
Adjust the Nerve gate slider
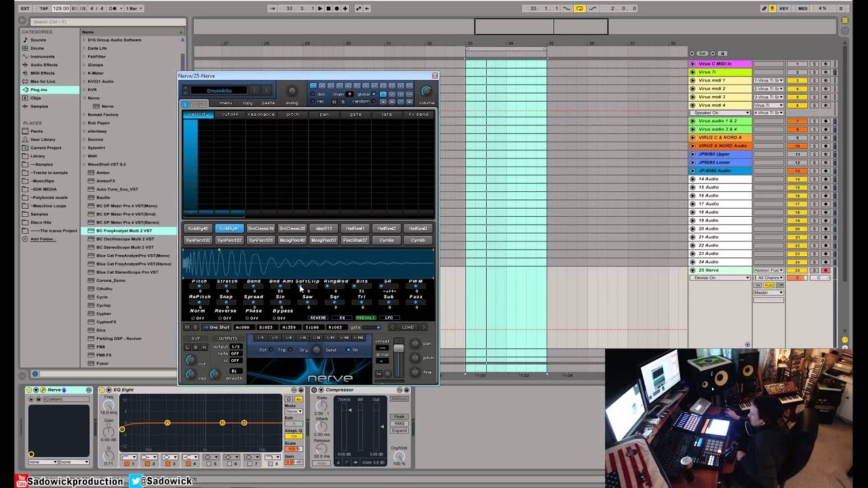(x=372, y=327)
